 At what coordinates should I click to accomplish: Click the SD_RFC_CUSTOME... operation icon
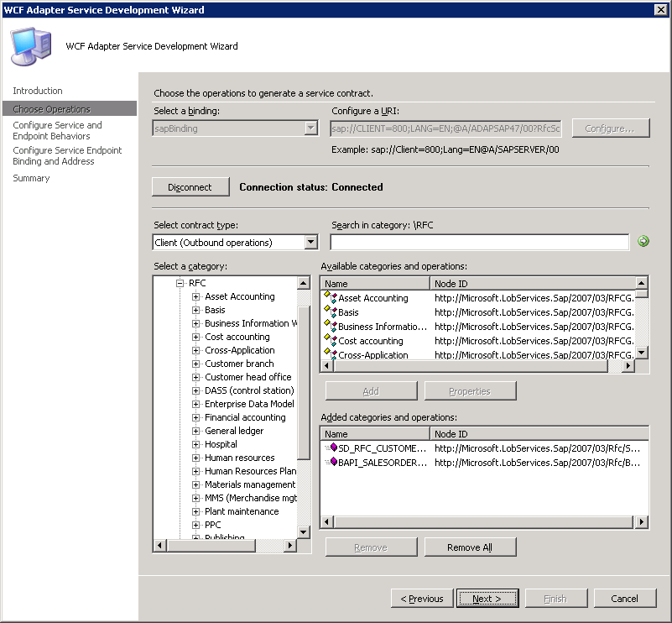point(331,448)
